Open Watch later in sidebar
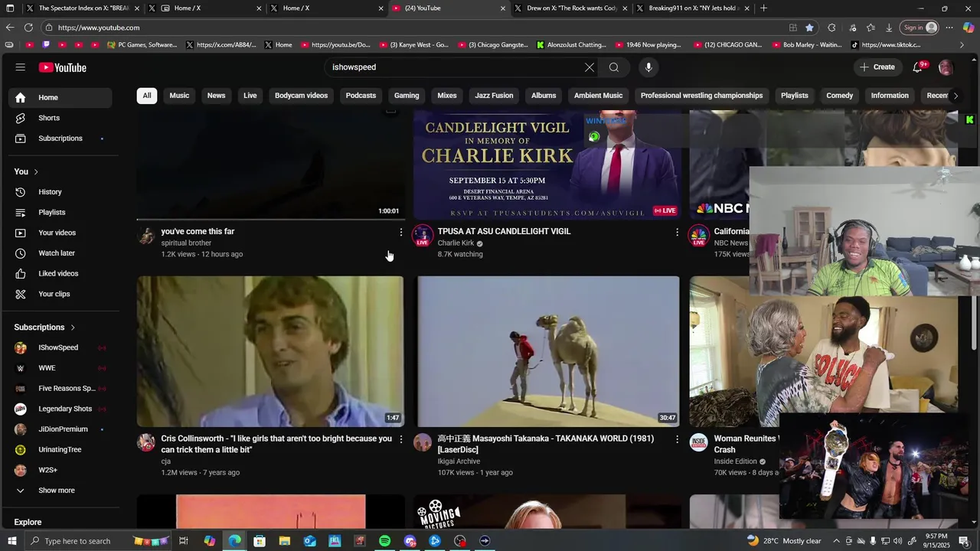The image size is (980, 551). click(60, 253)
